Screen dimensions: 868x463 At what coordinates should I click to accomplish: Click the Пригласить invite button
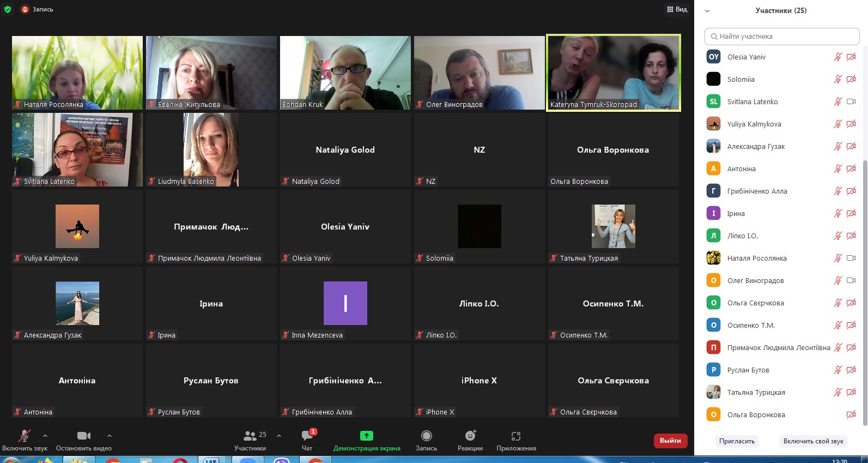[x=737, y=441]
